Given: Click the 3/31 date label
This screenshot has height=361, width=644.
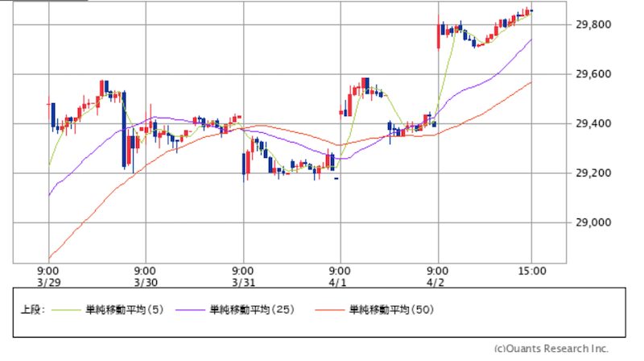Looking at the screenshot, I should [244, 283].
